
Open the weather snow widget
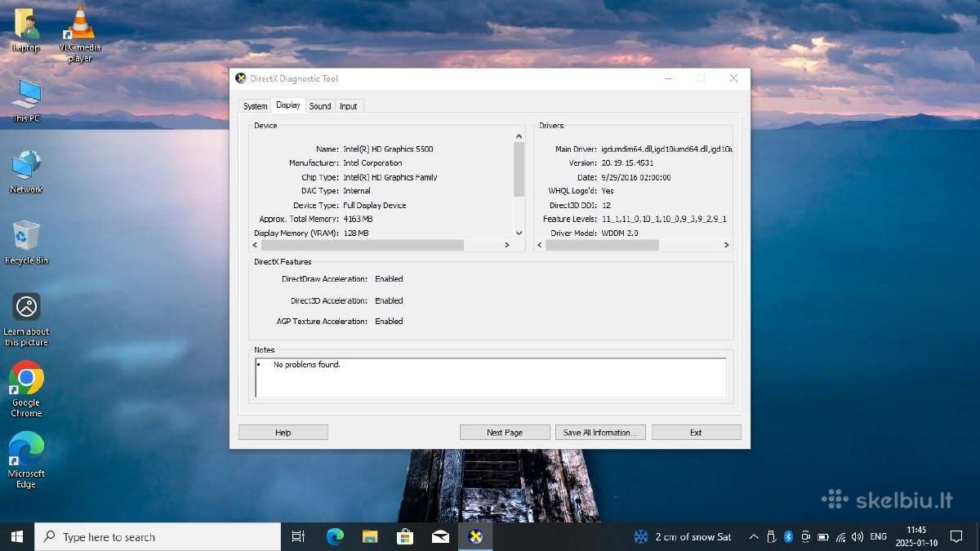pos(683,536)
